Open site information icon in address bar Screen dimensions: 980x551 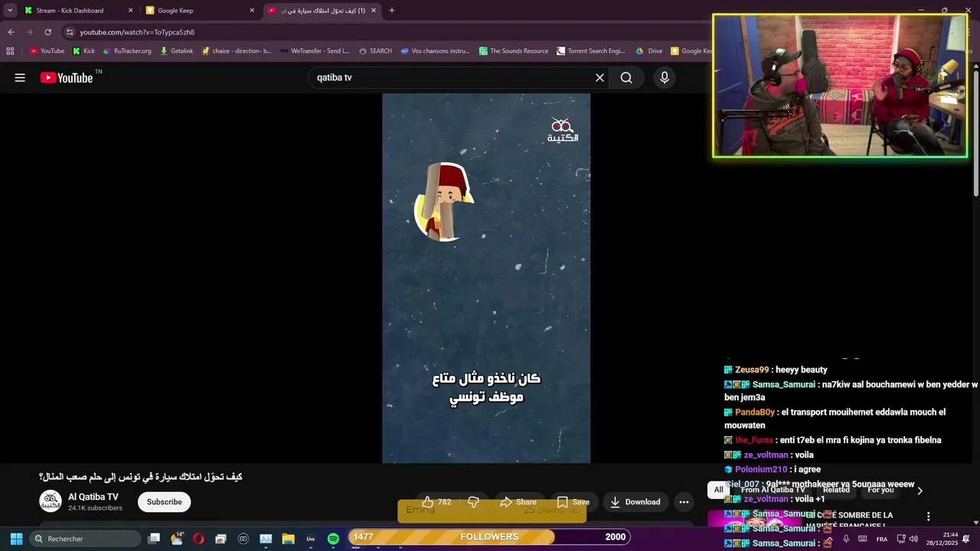[70, 32]
